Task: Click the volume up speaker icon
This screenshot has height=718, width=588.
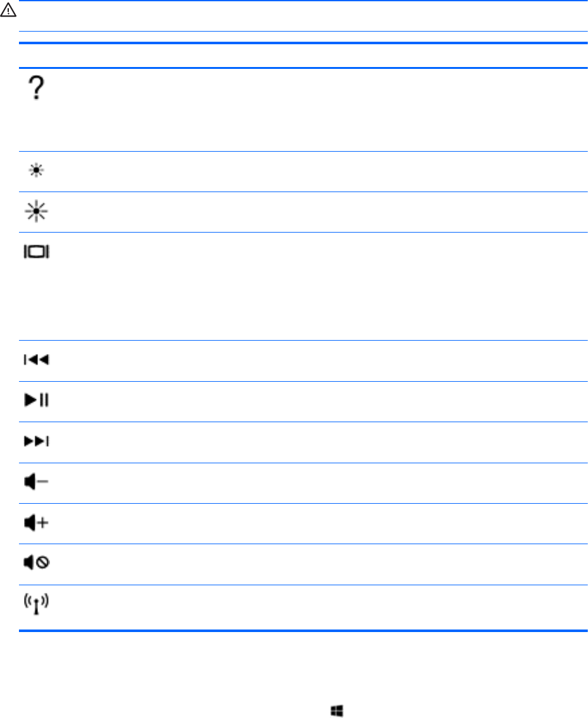Action: coord(37,523)
